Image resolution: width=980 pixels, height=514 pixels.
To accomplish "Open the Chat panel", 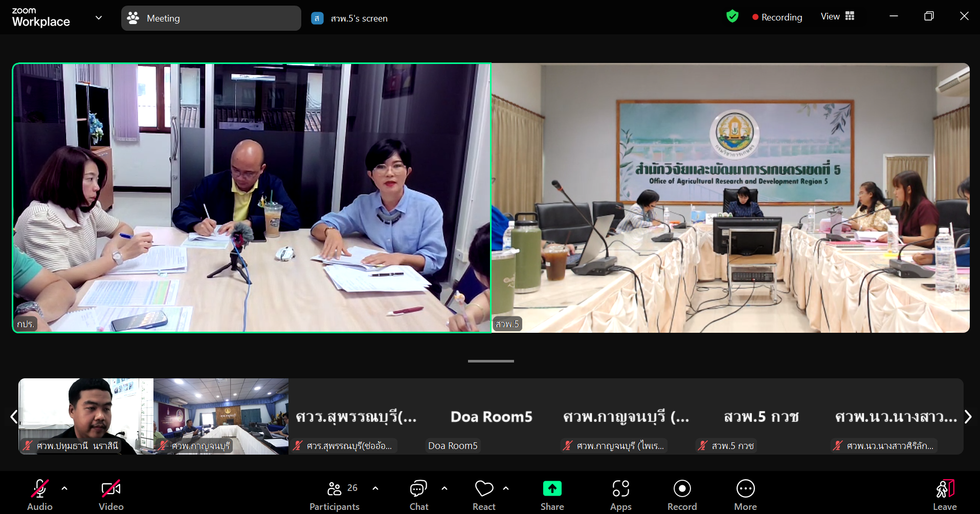I will pos(419,495).
